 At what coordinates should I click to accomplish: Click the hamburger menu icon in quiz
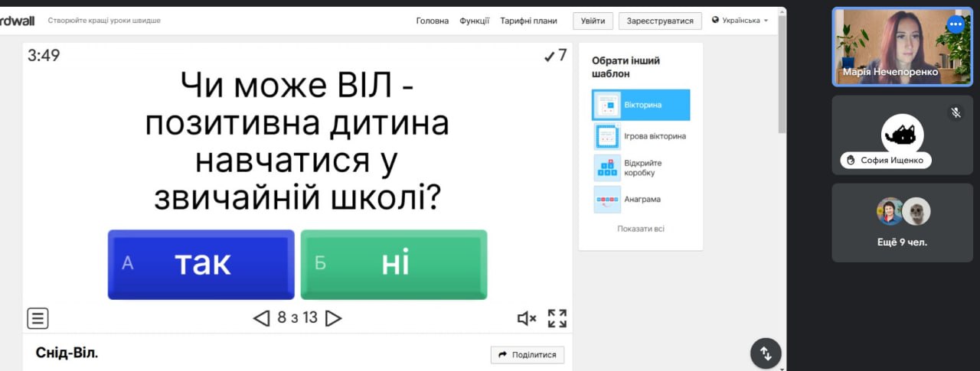coord(38,317)
